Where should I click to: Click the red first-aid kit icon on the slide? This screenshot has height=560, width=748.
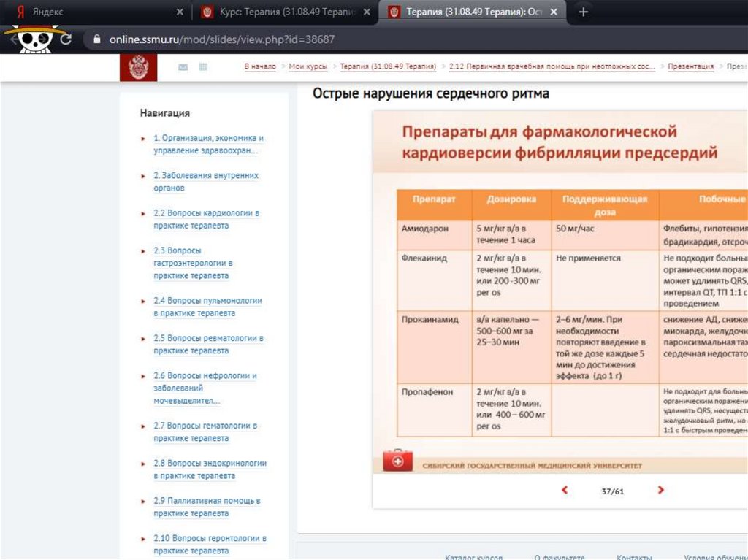coord(398,460)
